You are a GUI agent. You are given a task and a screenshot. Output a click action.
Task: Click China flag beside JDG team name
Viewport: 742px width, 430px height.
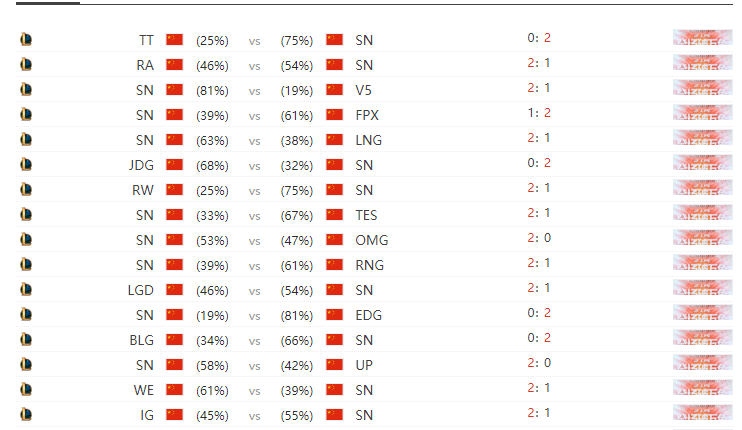(174, 165)
